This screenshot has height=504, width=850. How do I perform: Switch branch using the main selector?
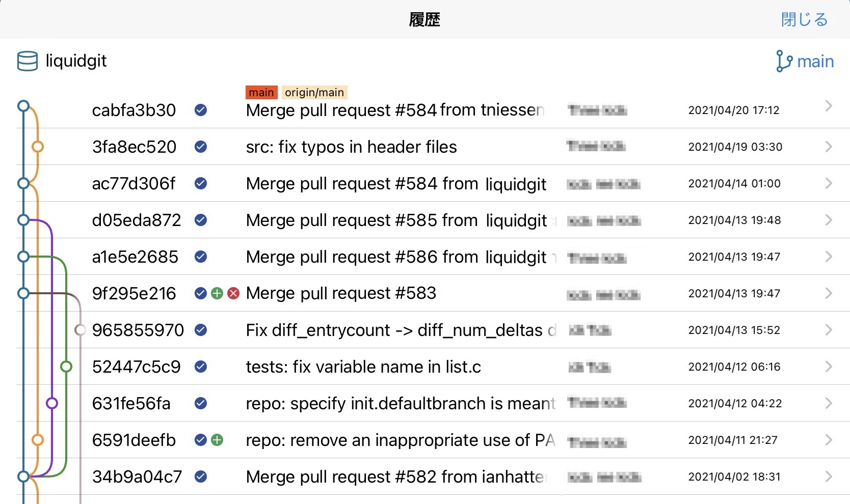[815, 62]
